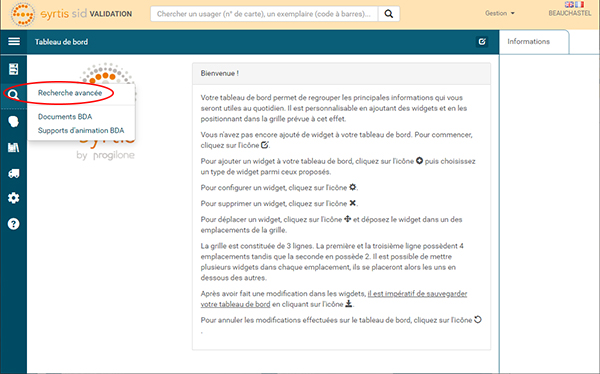Click the Syrtis SID logo
600x374 pixels.
point(71,14)
